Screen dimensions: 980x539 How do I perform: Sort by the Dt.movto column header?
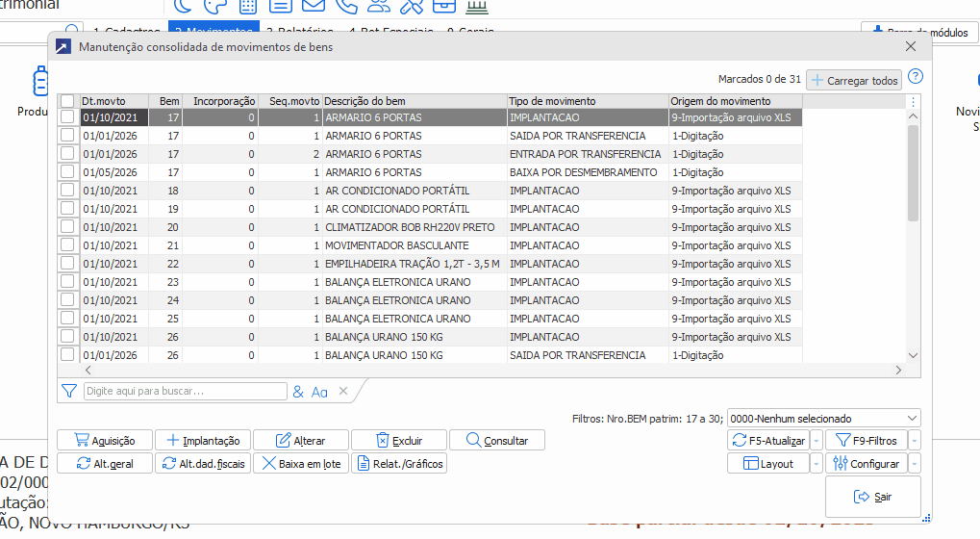[113, 101]
